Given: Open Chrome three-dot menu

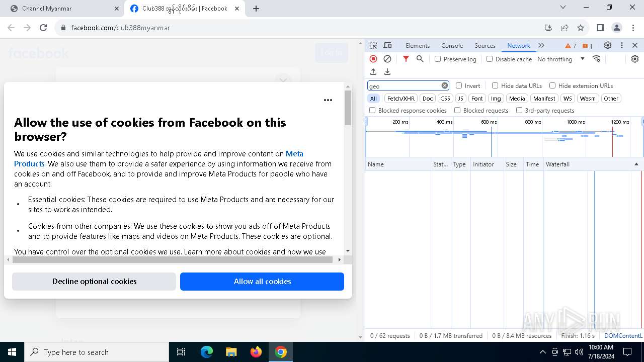Looking at the screenshot, I should click(632, 28).
